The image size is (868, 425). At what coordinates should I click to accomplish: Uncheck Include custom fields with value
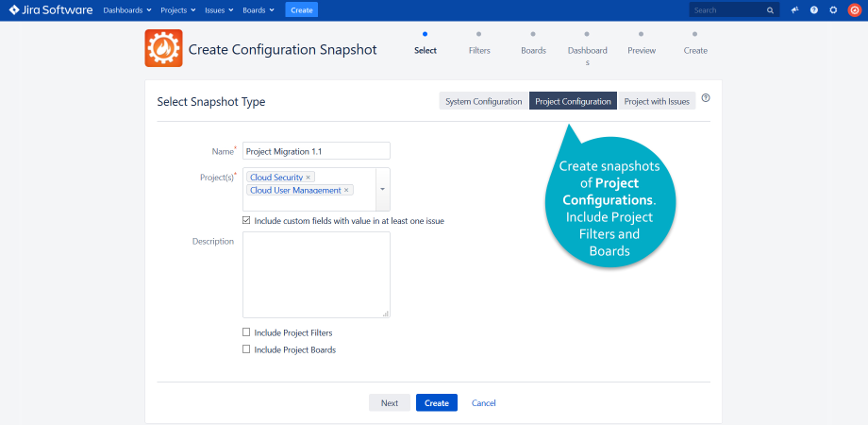pos(246,221)
